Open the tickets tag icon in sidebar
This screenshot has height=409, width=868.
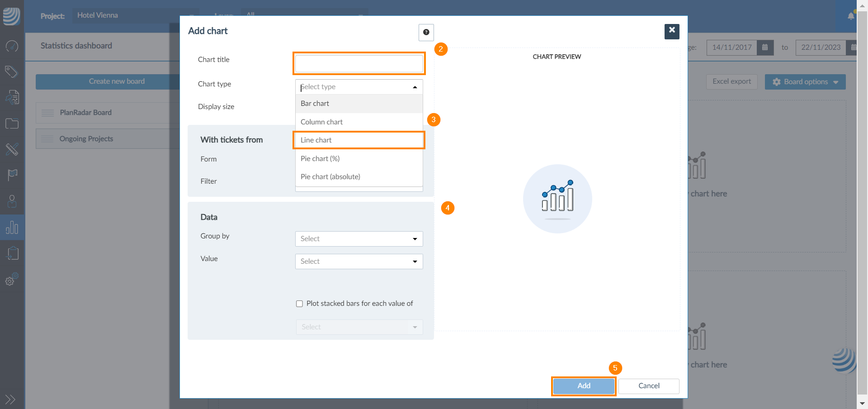coord(12,71)
